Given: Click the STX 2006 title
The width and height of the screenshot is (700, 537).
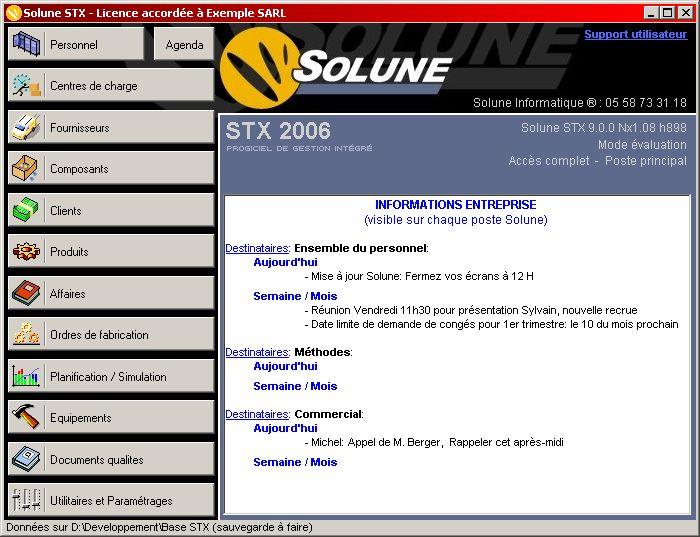Looking at the screenshot, I should (278, 131).
